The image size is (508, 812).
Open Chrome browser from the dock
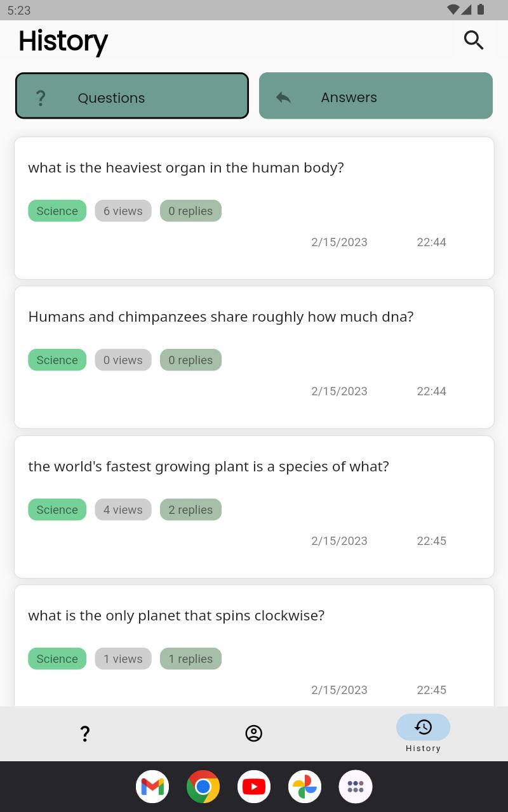pos(203,787)
